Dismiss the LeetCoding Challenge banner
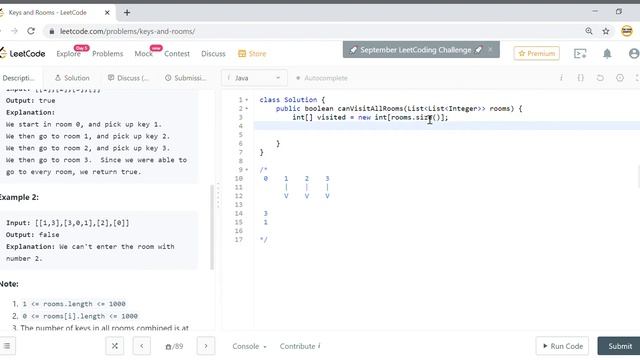Image resolution: width=640 pixels, height=360 pixels. click(490, 49)
